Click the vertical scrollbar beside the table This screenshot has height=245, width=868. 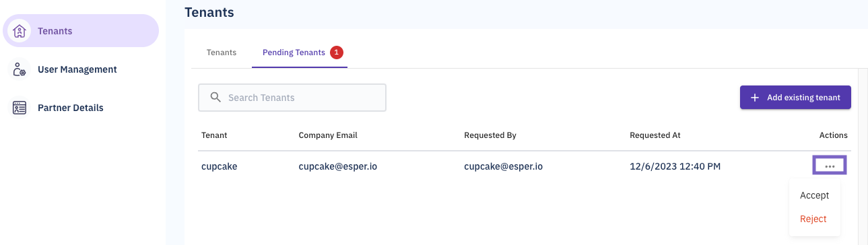click(x=863, y=156)
